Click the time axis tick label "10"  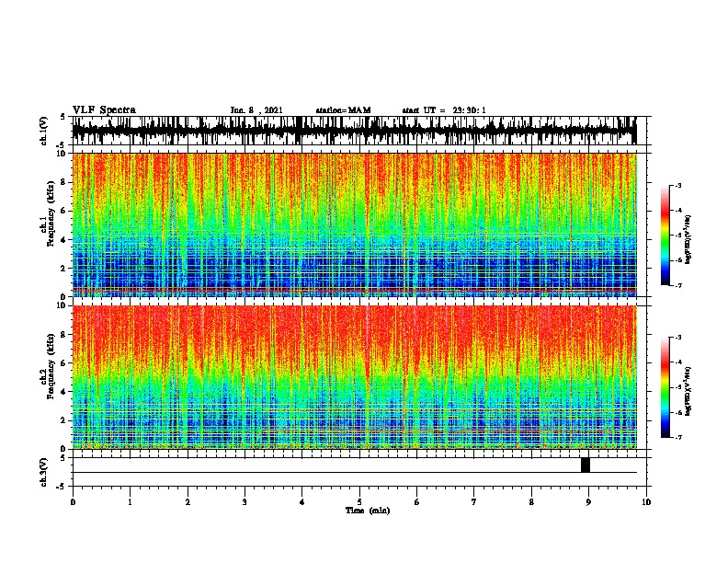646,501
